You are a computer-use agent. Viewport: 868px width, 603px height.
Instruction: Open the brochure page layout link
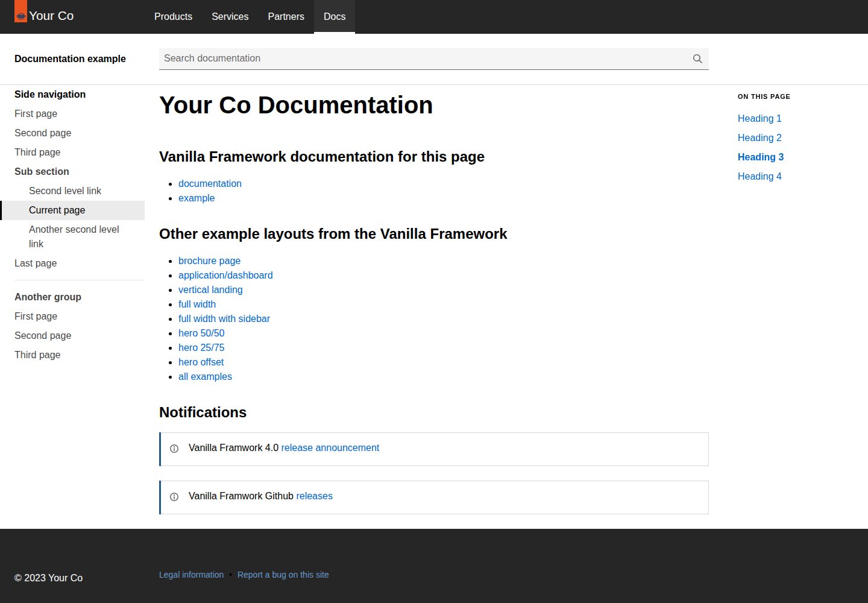(x=209, y=260)
